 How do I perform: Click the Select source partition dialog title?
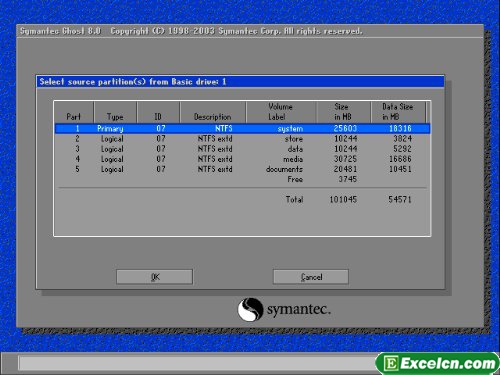point(133,82)
